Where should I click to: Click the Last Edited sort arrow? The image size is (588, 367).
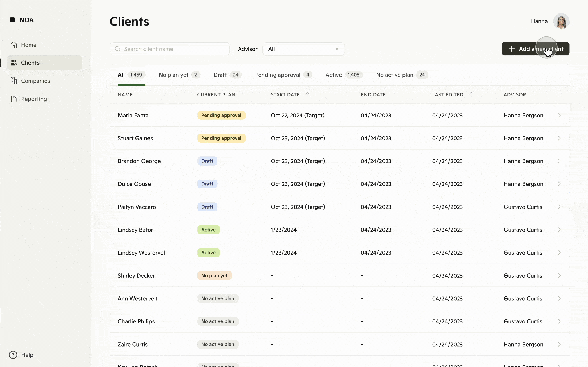tap(471, 95)
